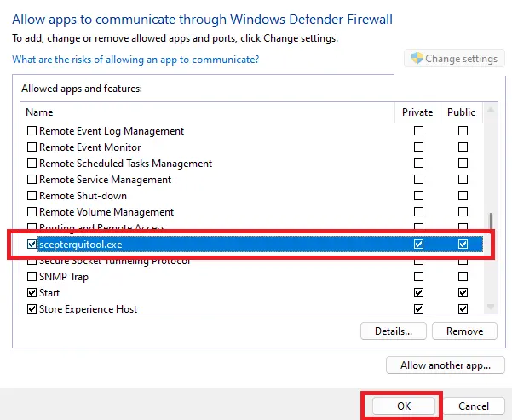This screenshot has width=512, height=420.
Task: Click Allow another app button
Action: [x=446, y=365]
